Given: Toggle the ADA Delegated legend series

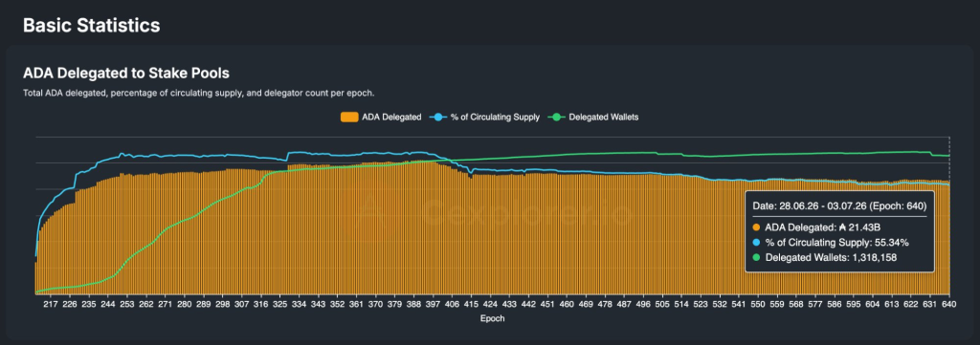Looking at the screenshot, I should point(381,118).
